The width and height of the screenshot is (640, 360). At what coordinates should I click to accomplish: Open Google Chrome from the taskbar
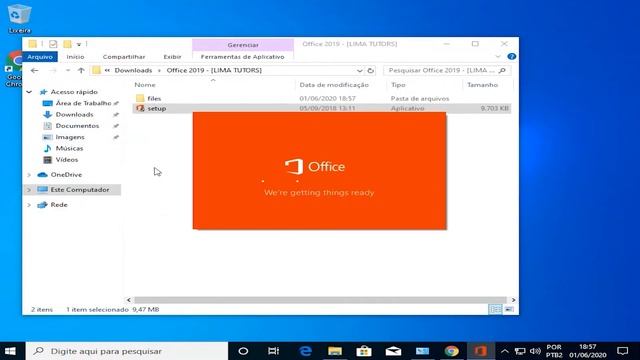(451, 351)
